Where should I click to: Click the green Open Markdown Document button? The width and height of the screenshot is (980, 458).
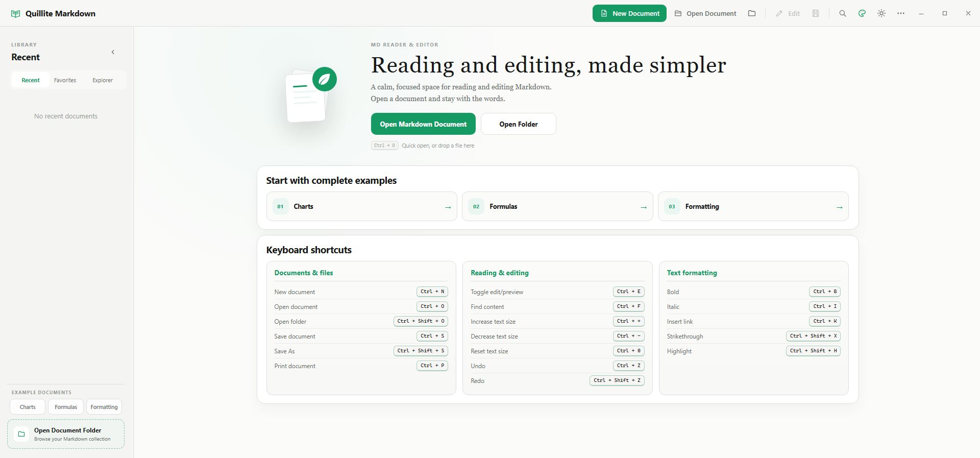pyautogui.click(x=423, y=124)
